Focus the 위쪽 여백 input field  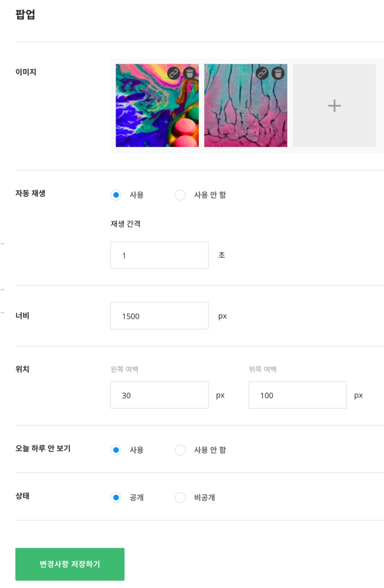pos(297,395)
